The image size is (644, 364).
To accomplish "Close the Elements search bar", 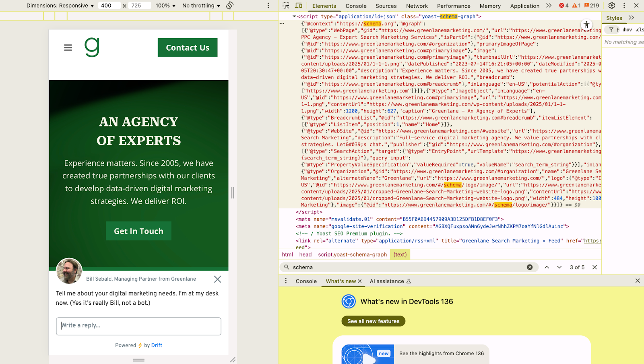I will pos(594,267).
